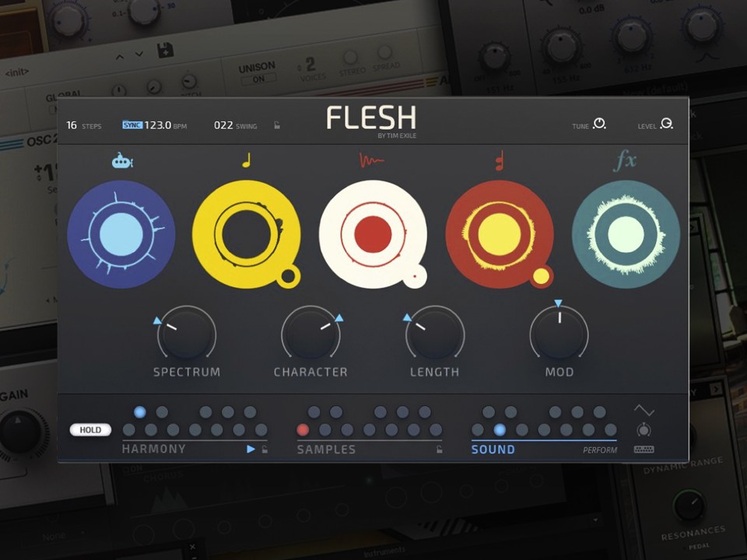Screen dimensions: 747x560
Task: Open the HARMONY tab
Action: click(x=153, y=449)
